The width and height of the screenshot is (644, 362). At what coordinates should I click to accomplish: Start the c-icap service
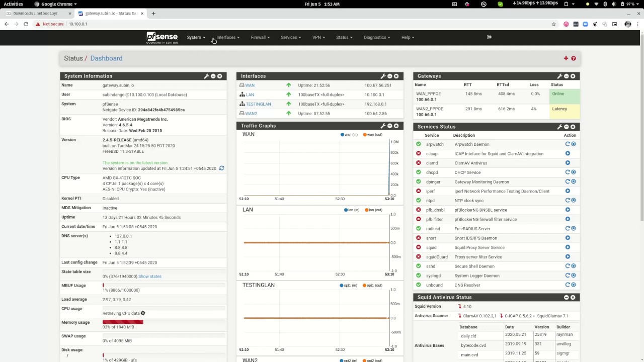568,154
